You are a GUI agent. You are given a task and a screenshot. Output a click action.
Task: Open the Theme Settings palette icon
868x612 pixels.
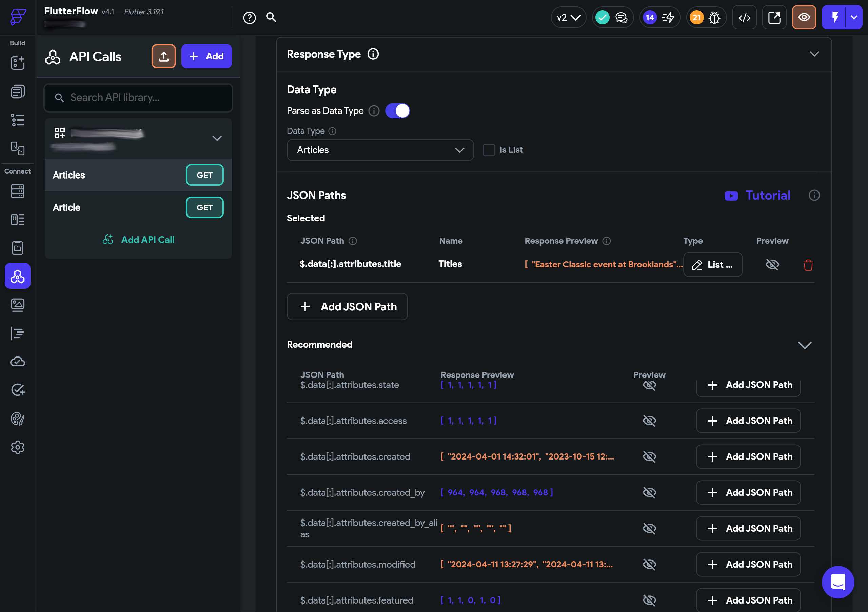click(x=17, y=419)
